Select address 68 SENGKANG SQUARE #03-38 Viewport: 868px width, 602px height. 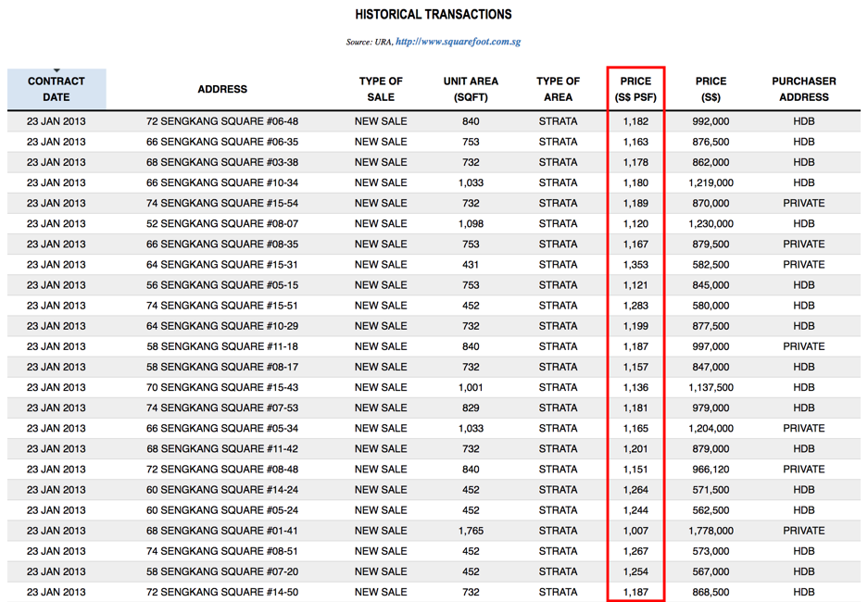point(222,162)
